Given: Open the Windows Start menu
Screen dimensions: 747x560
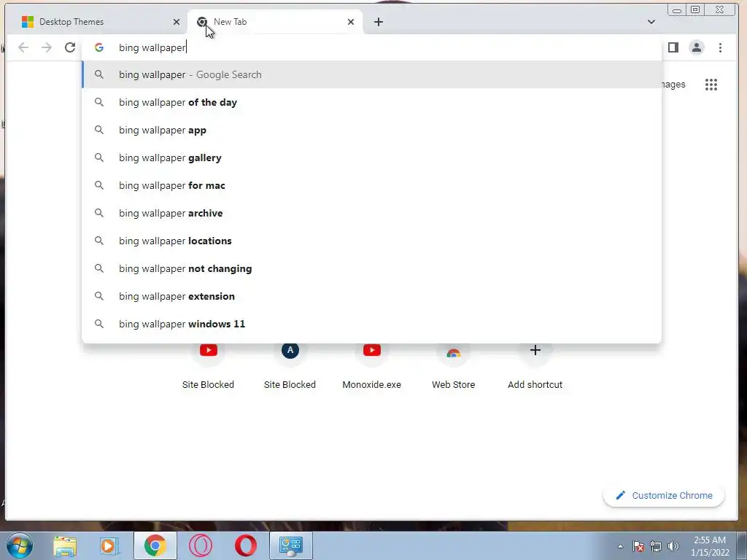Looking at the screenshot, I should point(20,545).
